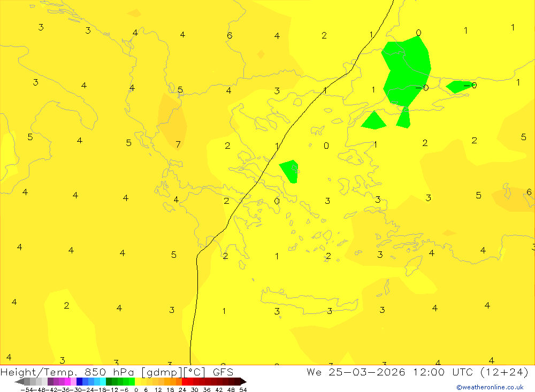The height and width of the screenshot is (392, 535).
Task: Click the largest green cold region on the map
Action: point(406,71)
